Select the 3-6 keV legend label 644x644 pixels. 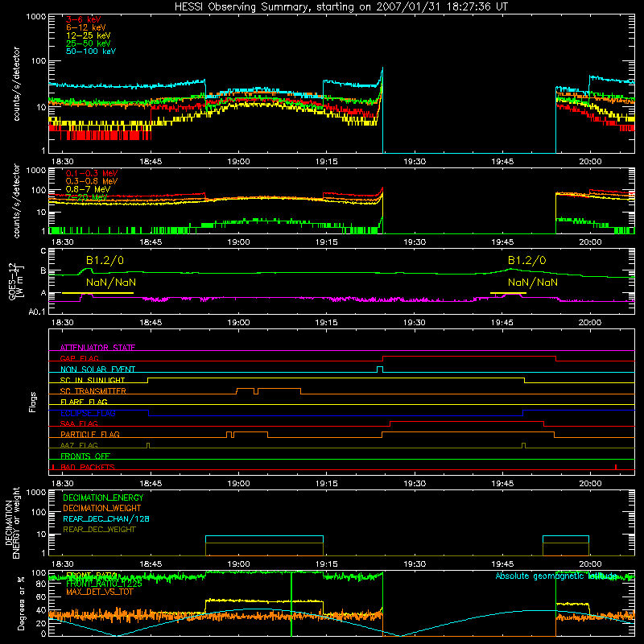83,19
